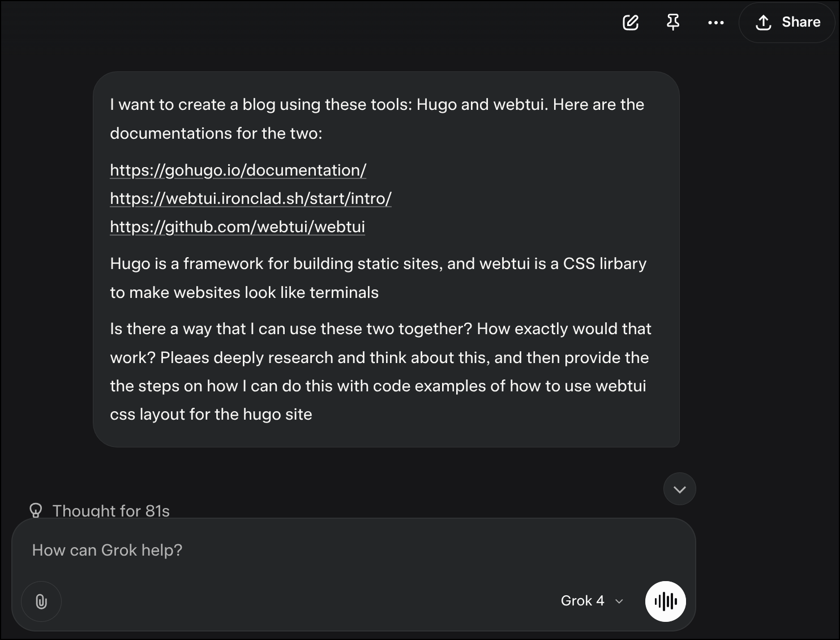Open the gohugo.io documentation link
This screenshot has height=640, width=840.
click(238, 170)
